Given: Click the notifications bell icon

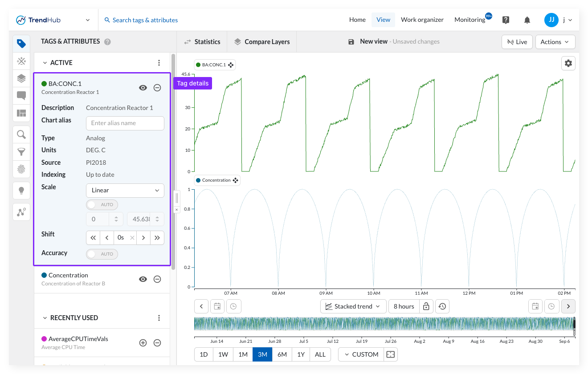Looking at the screenshot, I should click(x=527, y=20).
